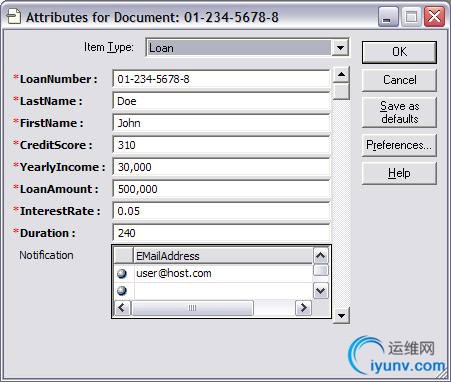Click the Notification table corner header cell
Image resolution: width=451 pixels, height=382 pixels.
click(x=123, y=256)
